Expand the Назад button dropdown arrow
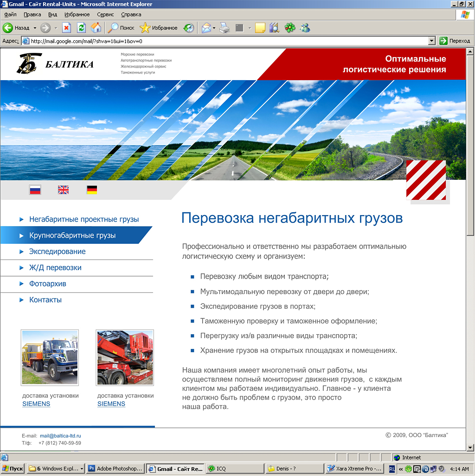 (x=36, y=28)
